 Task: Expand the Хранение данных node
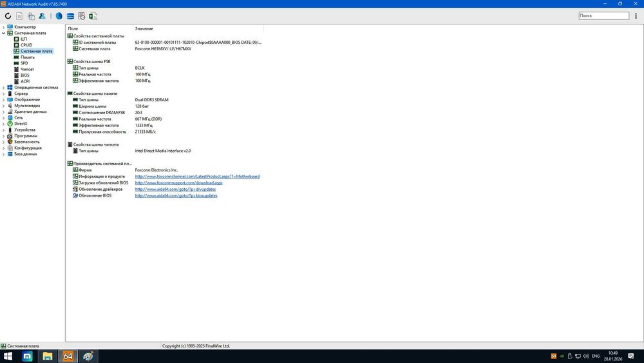pos(4,112)
